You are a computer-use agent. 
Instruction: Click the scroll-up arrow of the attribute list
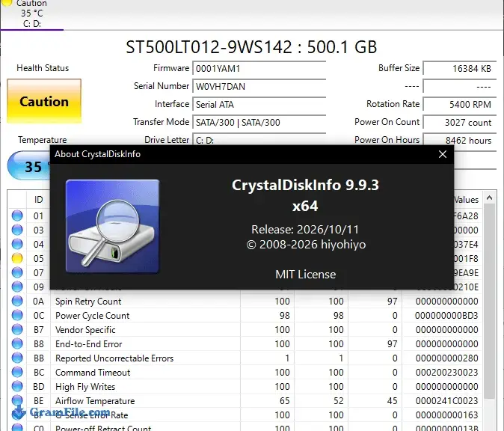tap(489, 198)
